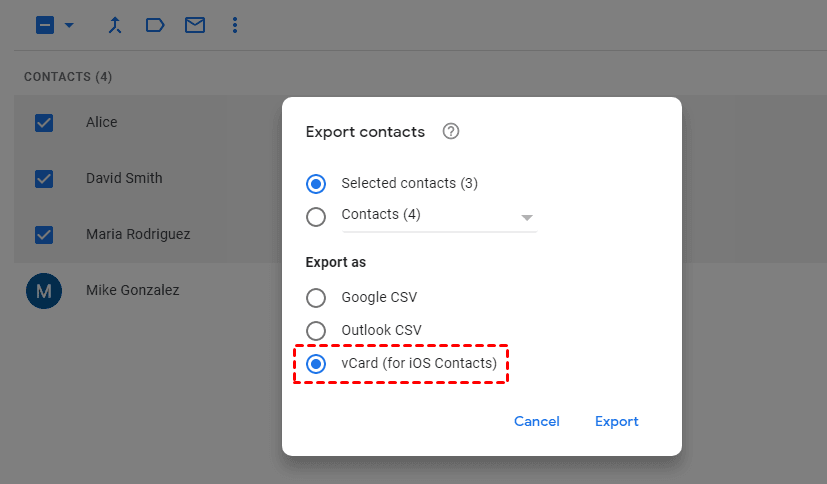Select the Contacts (4) radio button

click(316, 216)
